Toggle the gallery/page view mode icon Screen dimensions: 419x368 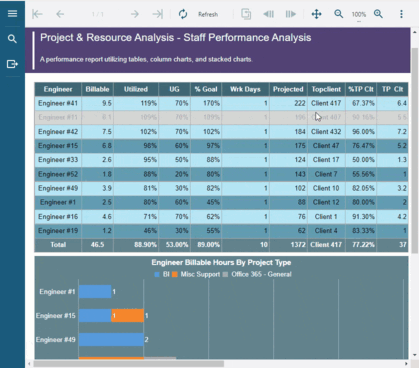(x=246, y=14)
